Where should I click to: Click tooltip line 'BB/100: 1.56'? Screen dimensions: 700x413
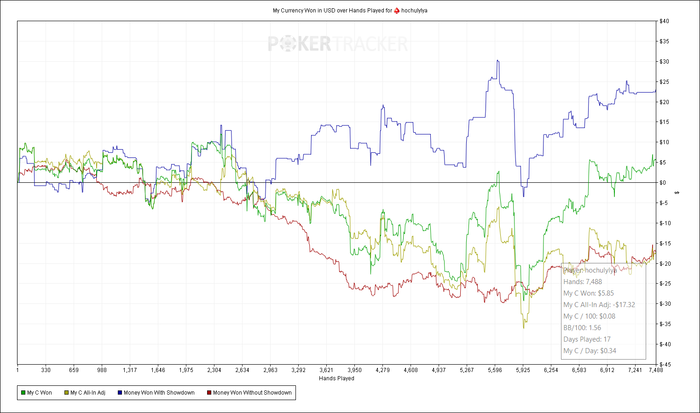[x=582, y=328]
